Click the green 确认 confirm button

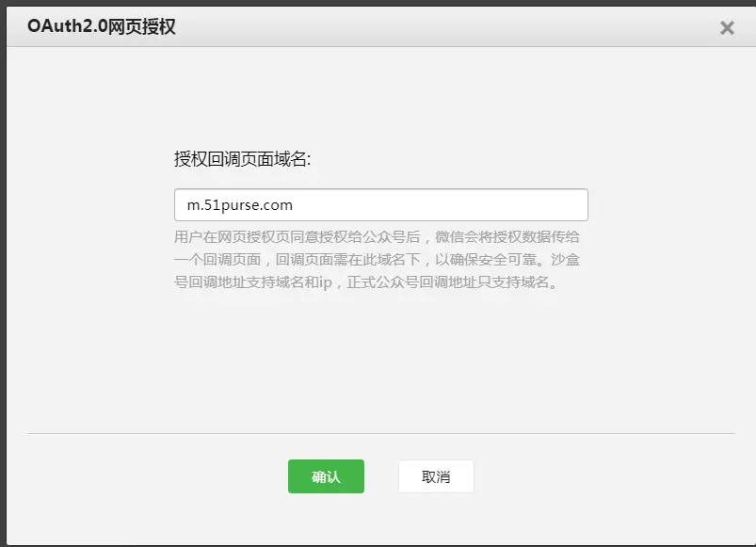click(326, 476)
